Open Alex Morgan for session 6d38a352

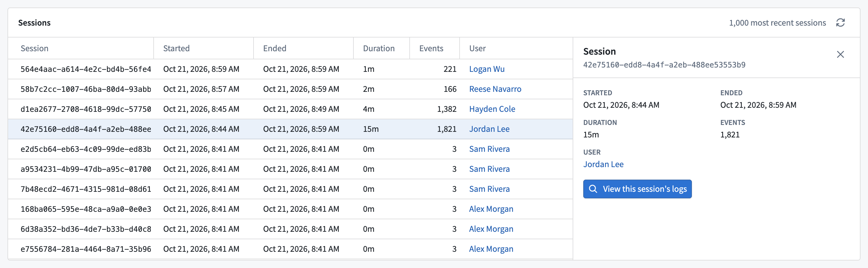[491, 229]
